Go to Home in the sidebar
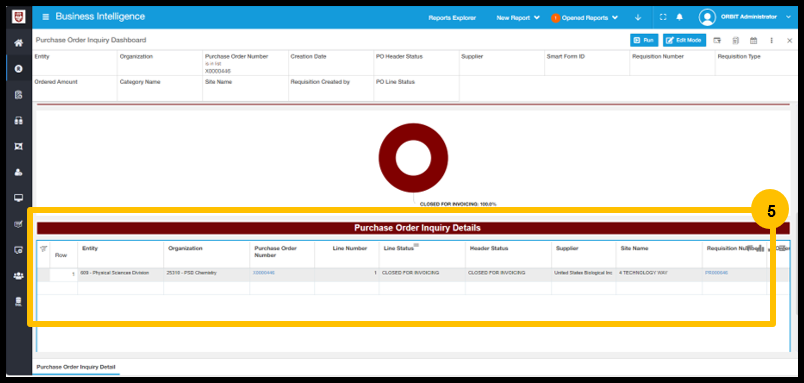The height and width of the screenshot is (383, 804). point(18,43)
